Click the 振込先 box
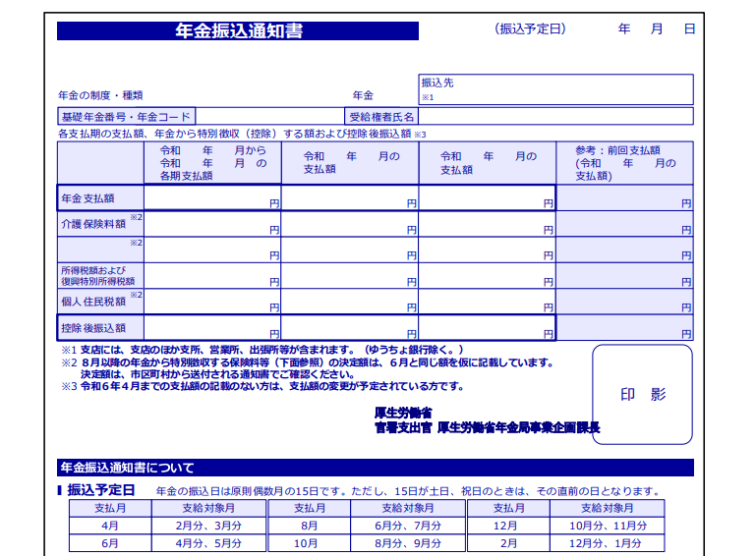Viewport: 756px width, 556px height. pyautogui.click(x=555, y=89)
